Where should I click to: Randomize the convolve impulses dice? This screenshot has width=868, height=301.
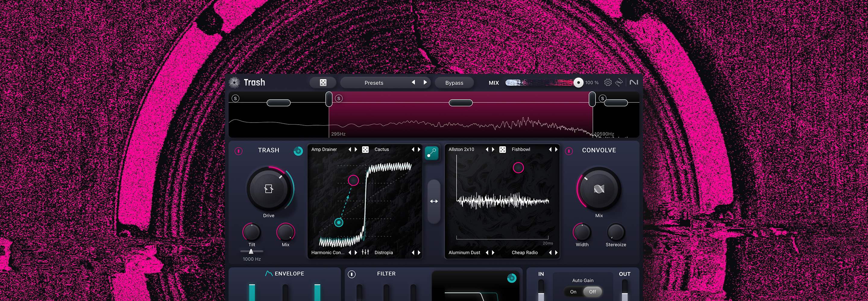[502, 150]
